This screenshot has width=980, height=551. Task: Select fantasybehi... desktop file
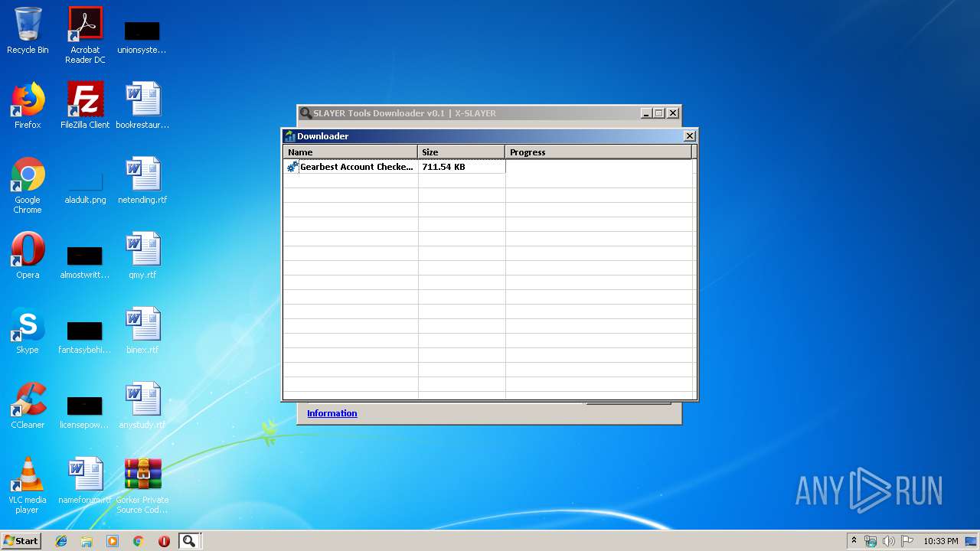coord(85,337)
